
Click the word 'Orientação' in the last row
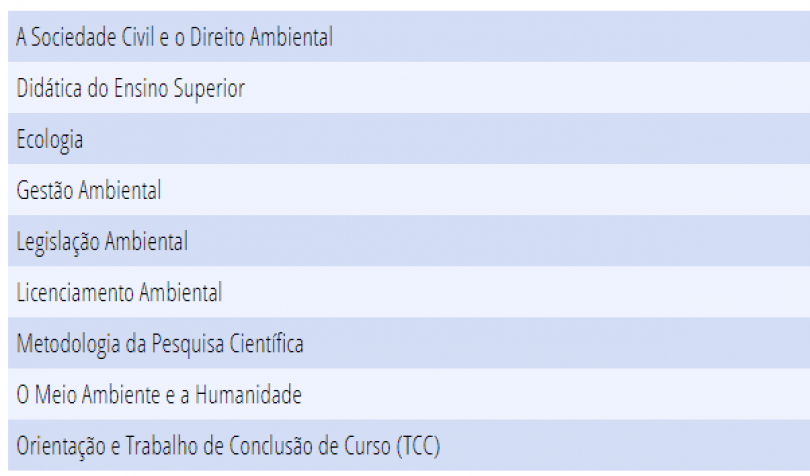(x=60, y=447)
